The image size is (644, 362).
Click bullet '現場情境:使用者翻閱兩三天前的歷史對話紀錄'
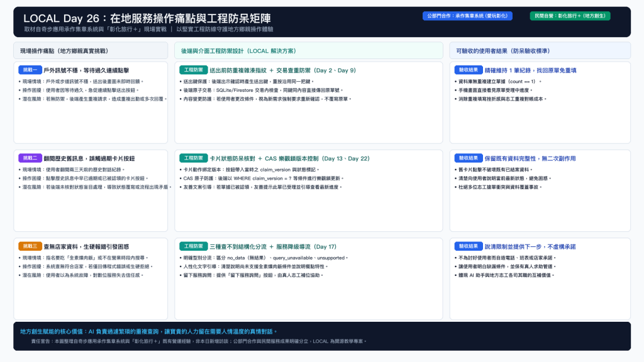(x=72, y=170)
